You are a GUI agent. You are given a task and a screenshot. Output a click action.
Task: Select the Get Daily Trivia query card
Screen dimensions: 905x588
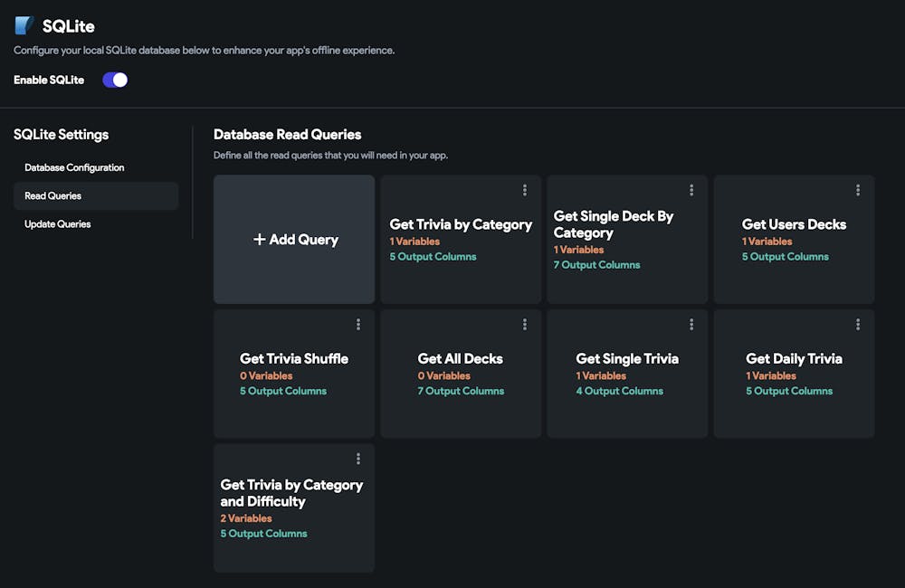794,359
